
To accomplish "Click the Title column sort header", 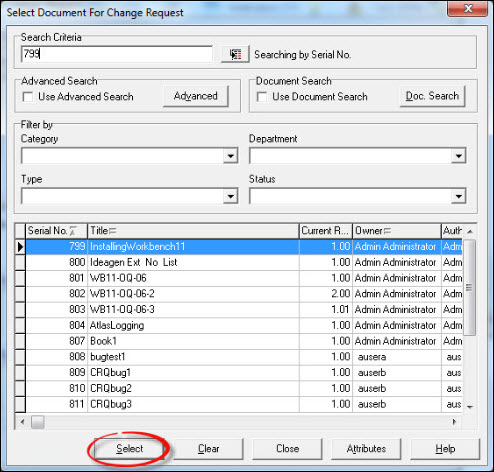I will coord(193,231).
